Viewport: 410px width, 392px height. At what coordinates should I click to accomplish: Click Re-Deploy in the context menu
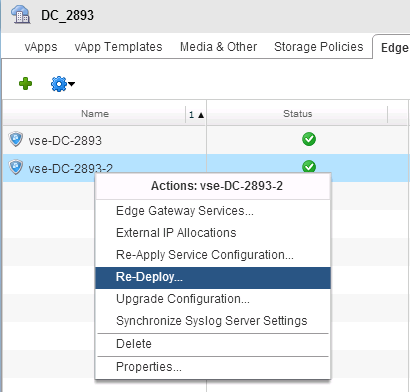pos(213,277)
